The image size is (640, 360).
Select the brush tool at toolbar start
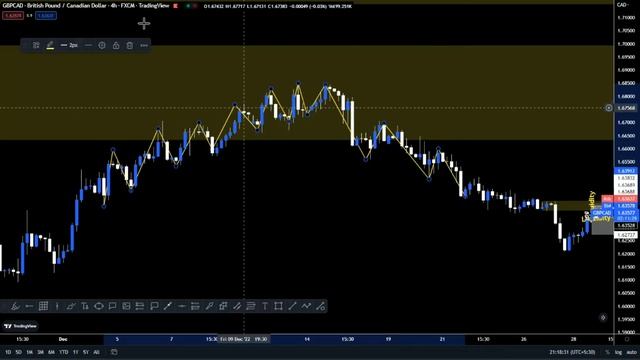pos(16,306)
